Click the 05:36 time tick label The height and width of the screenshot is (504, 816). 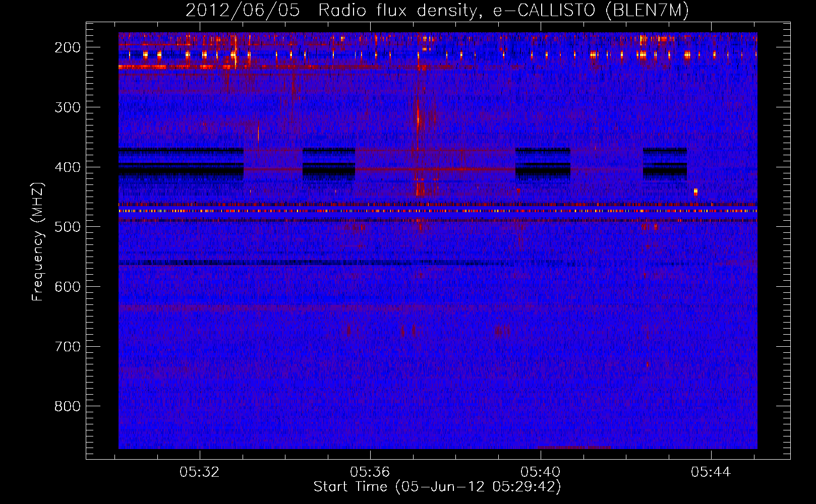coord(370,472)
